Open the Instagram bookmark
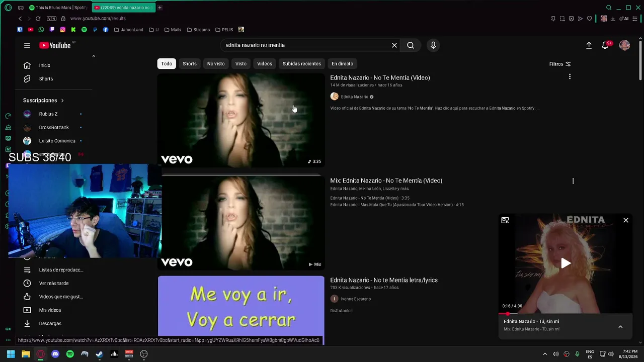The height and width of the screenshot is (362, 644). (x=62, y=30)
